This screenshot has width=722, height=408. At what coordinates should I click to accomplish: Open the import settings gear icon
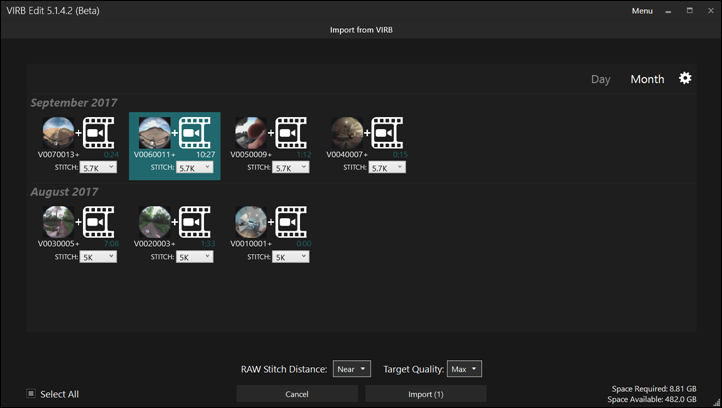[x=685, y=78]
